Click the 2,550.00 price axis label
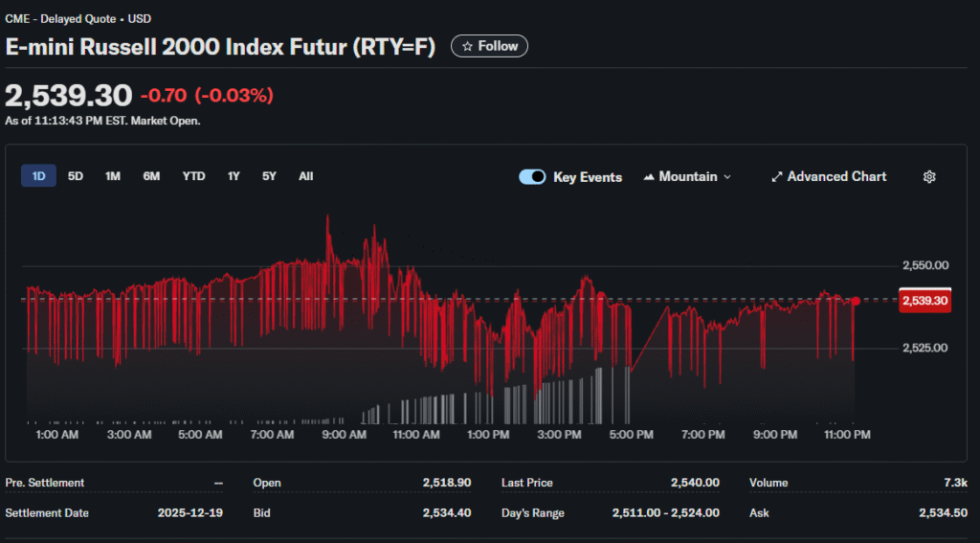Image resolution: width=980 pixels, height=543 pixels. [924, 265]
